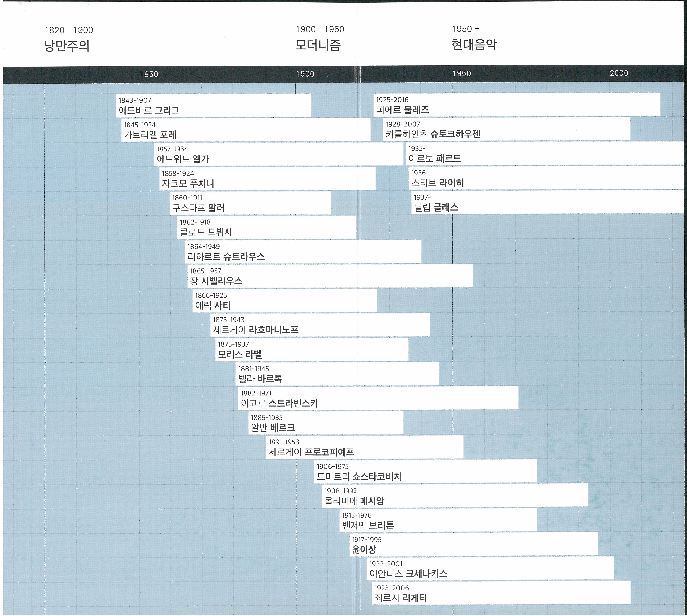687x616 pixels.
Task: Select the 낭만주의 era heading
Action: coord(67,45)
